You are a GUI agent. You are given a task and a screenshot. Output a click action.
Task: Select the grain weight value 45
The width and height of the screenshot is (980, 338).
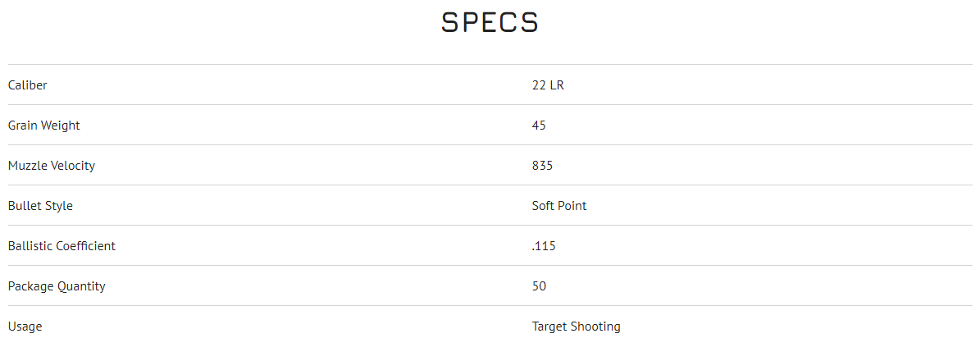(539, 126)
